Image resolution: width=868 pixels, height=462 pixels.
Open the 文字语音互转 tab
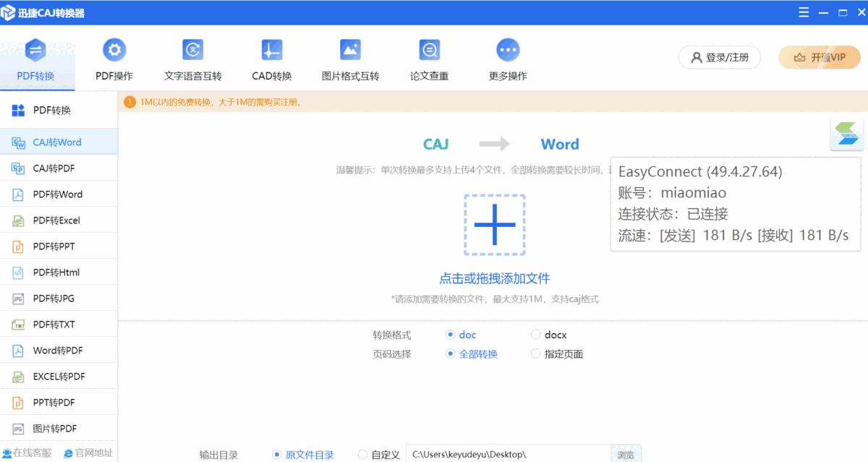tap(192, 58)
